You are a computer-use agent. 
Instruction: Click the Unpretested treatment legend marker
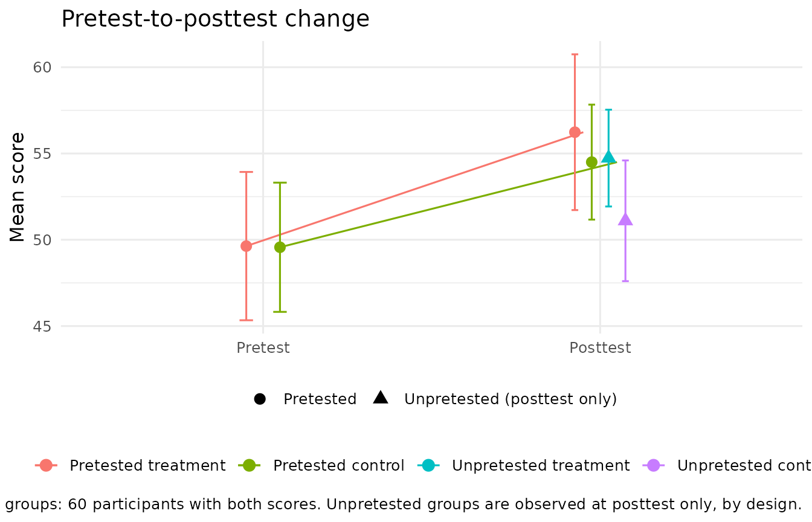[428, 465]
